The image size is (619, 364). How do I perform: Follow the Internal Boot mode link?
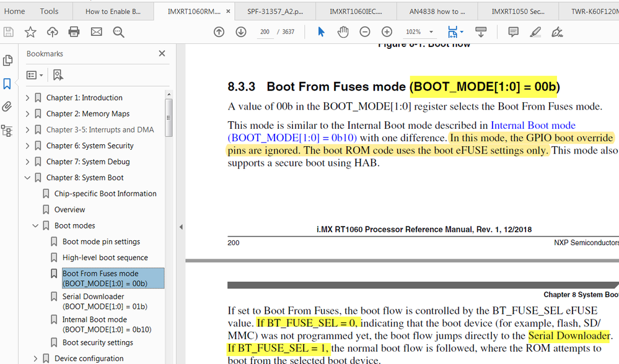pyautogui.click(x=533, y=126)
